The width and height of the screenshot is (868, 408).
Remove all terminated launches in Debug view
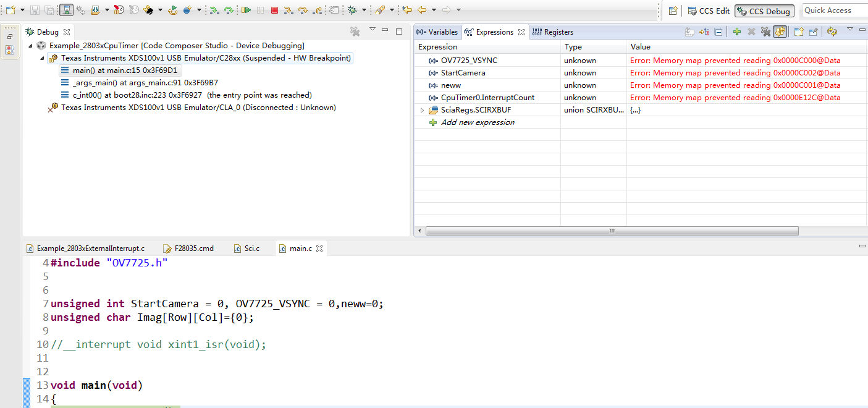point(355,32)
